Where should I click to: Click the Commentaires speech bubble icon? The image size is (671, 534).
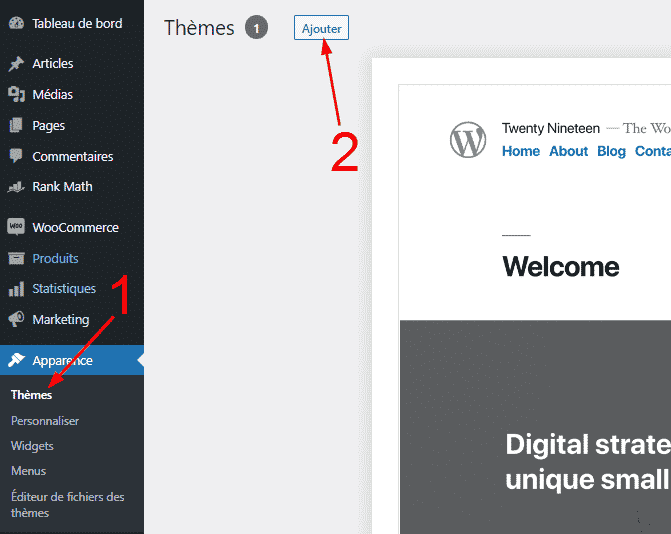[x=16, y=157]
